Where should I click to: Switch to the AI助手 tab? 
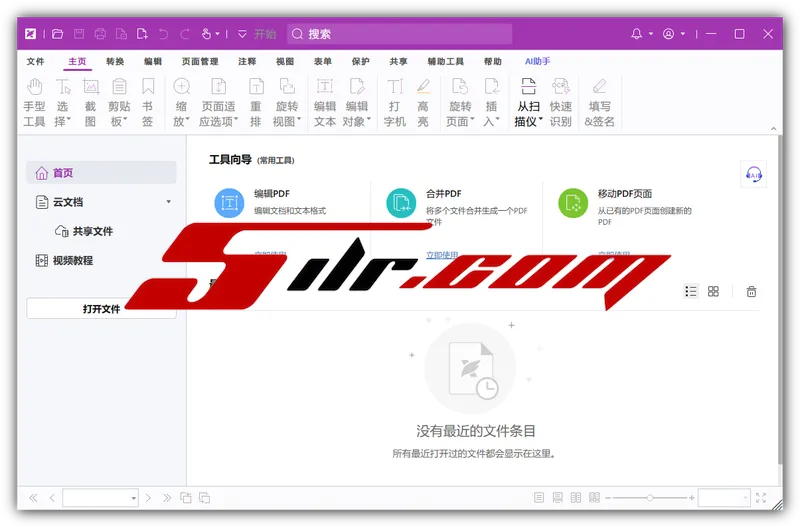pos(537,61)
